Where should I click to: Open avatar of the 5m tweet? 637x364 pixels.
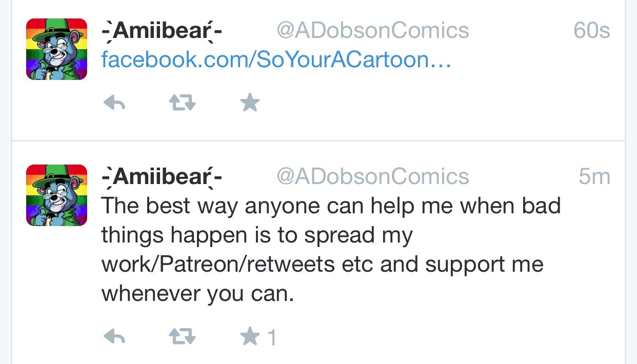[56, 195]
